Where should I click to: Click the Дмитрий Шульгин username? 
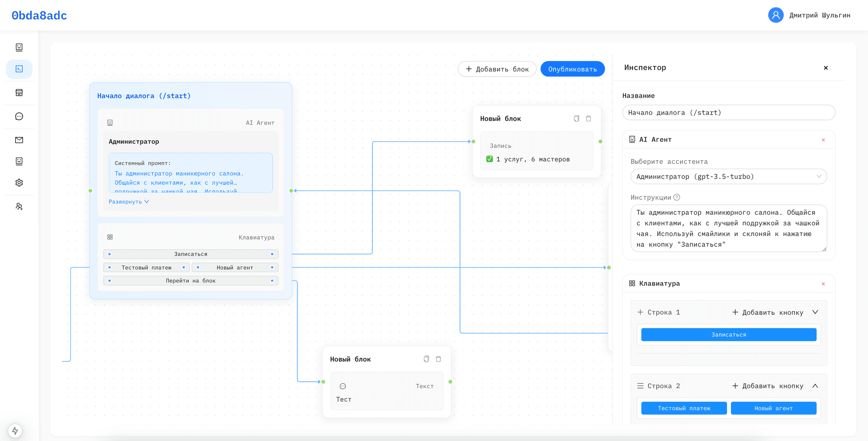coord(820,15)
